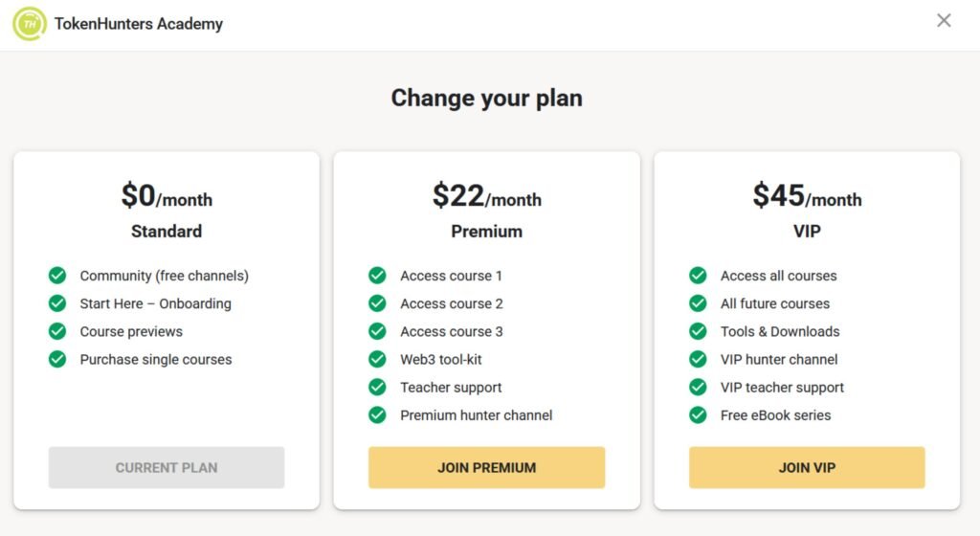This screenshot has width=980, height=536.
Task: Click the Join VIP button
Action: (x=807, y=468)
